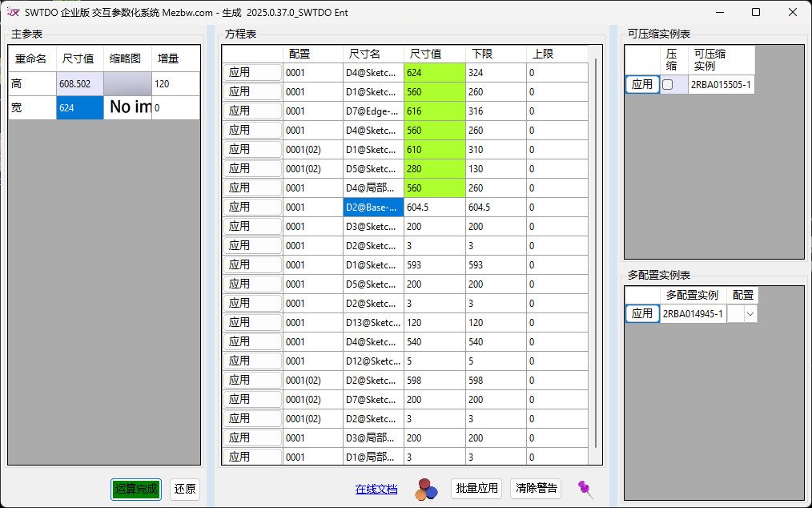Select the green 616 dimension value cell

(434, 111)
